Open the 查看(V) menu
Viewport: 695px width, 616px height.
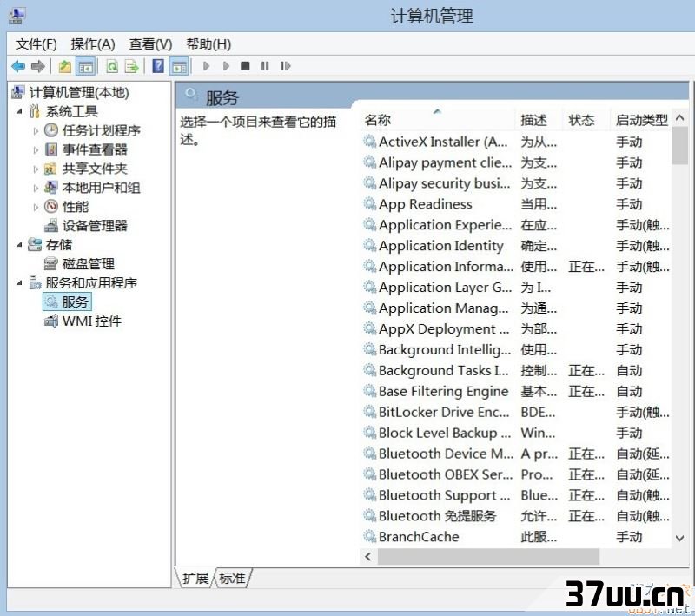coord(150,43)
